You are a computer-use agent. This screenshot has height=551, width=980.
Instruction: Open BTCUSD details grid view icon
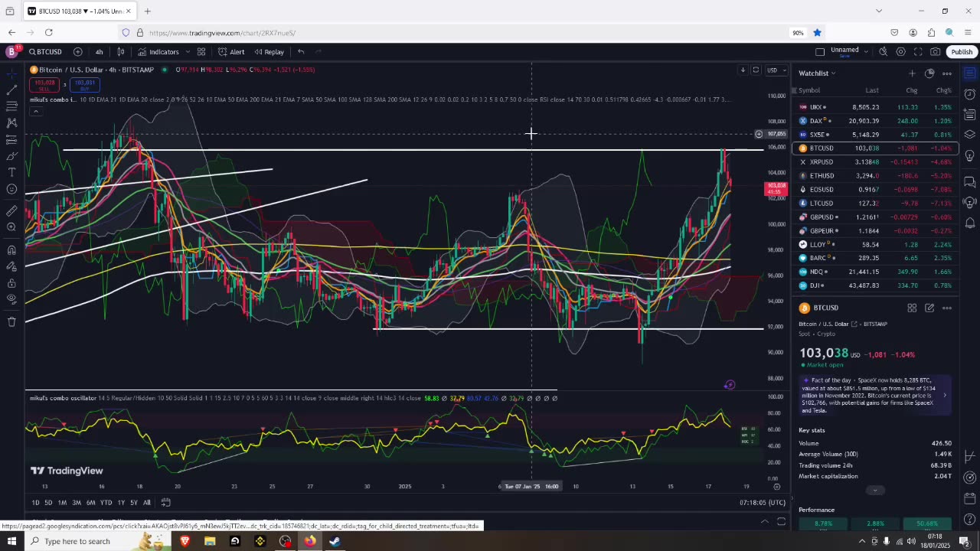pos(912,308)
